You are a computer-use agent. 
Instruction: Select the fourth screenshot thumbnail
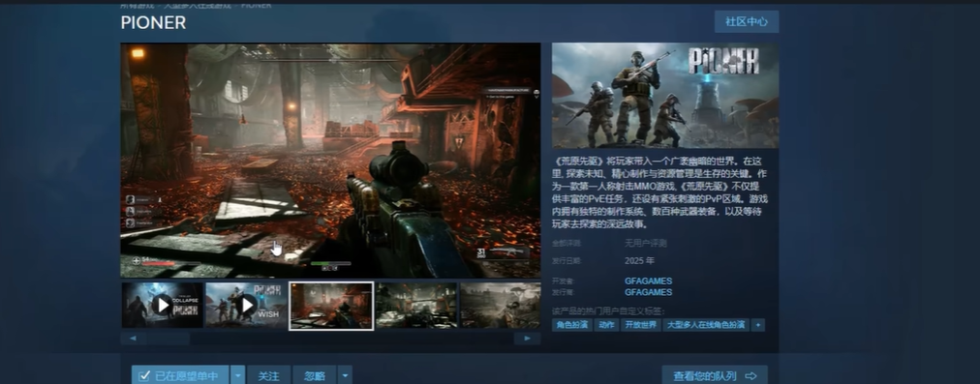416,305
